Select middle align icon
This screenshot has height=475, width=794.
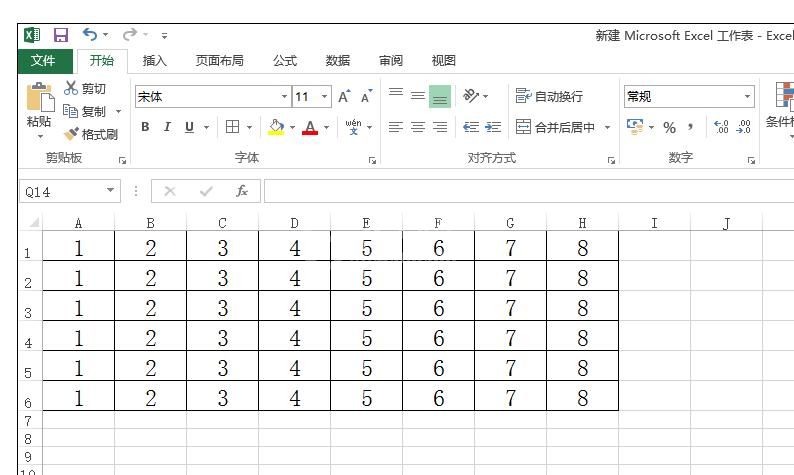click(x=418, y=95)
